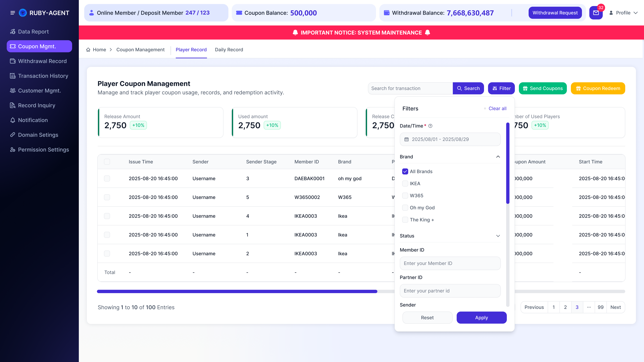Expand the Status filter section
The height and width of the screenshot is (362, 644).
click(498, 236)
